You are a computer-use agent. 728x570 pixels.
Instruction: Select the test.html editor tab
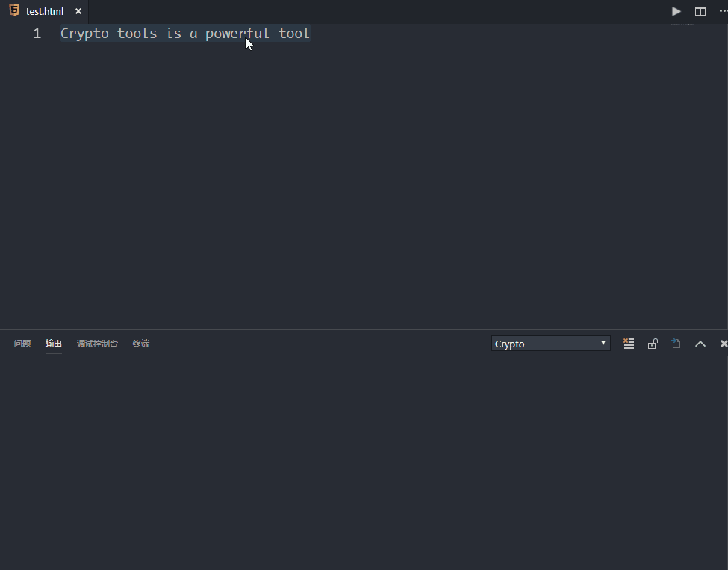pyautogui.click(x=44, y=11)
